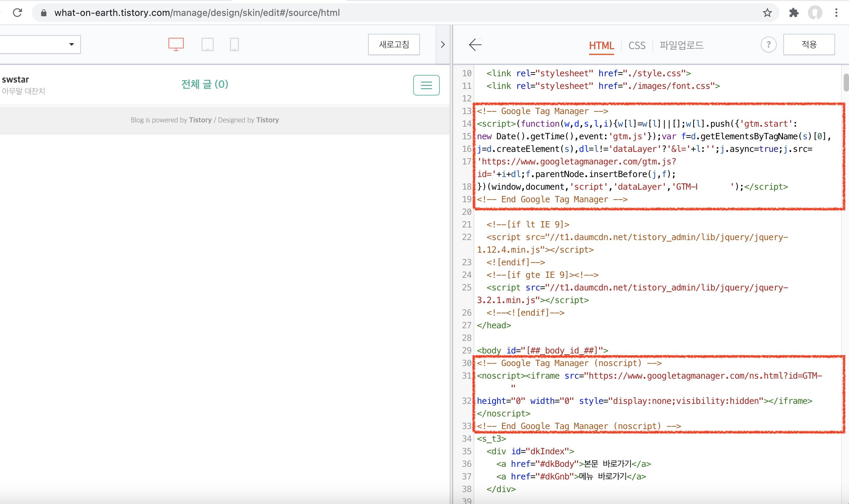Click the first Tistory link in footer
Screen dimensions: 849x504
200,120
